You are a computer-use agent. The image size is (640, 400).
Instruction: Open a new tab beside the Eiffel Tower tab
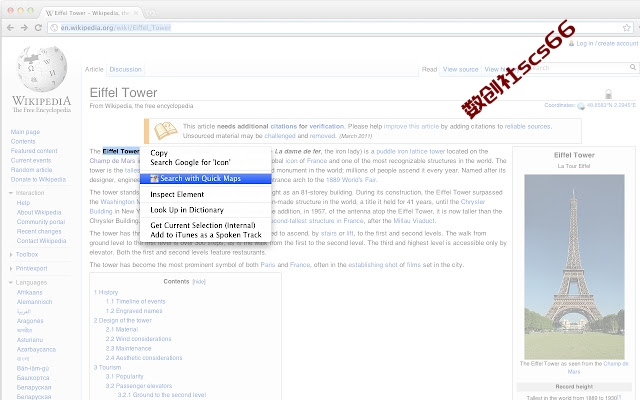point(150,13)
